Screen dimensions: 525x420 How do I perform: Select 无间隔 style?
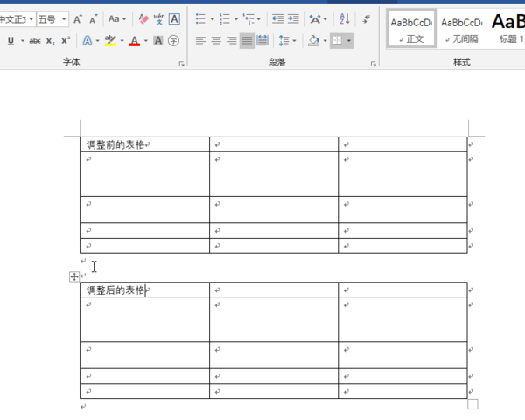coord(462,29)
